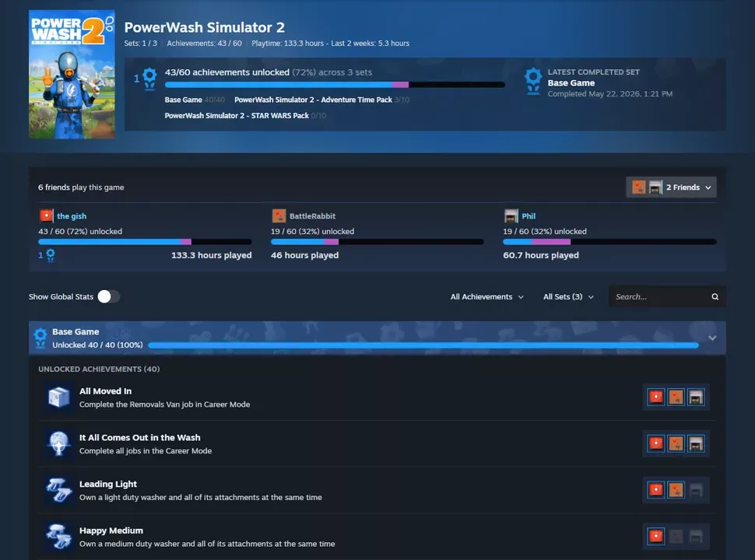This screenshot has height=560, width=755.
Task: Click the It All Comes Out in the Wash icon
Action: pyautogui.click(x=58, y=443)
